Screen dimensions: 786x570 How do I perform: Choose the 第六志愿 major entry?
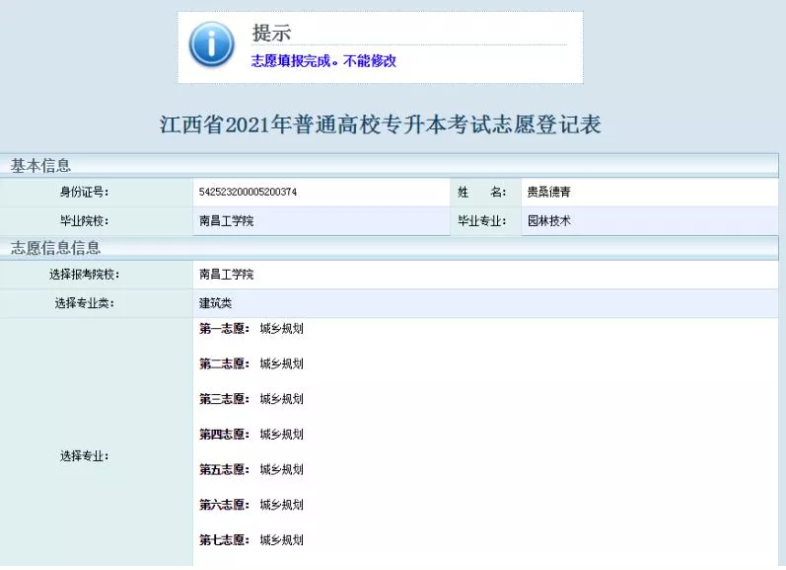251,504
